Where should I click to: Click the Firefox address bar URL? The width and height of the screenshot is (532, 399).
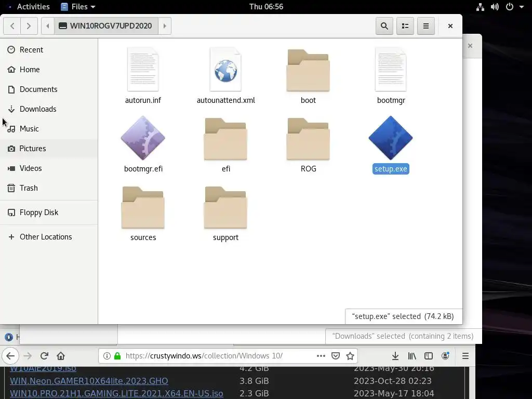[x=204, y=356]
